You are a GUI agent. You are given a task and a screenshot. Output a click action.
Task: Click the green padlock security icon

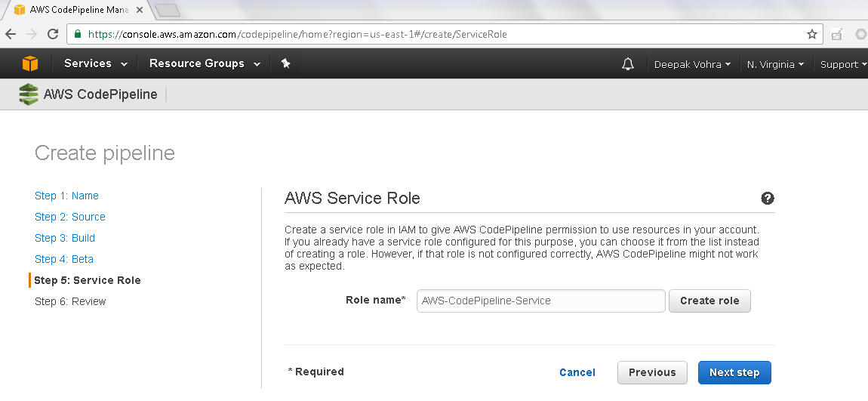[x=78, y=34]
